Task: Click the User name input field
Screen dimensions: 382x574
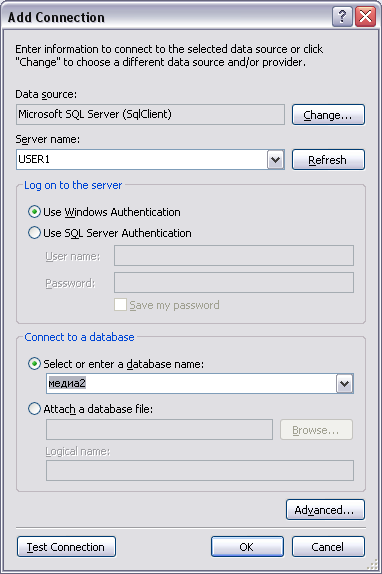Action: click(234, 256)
